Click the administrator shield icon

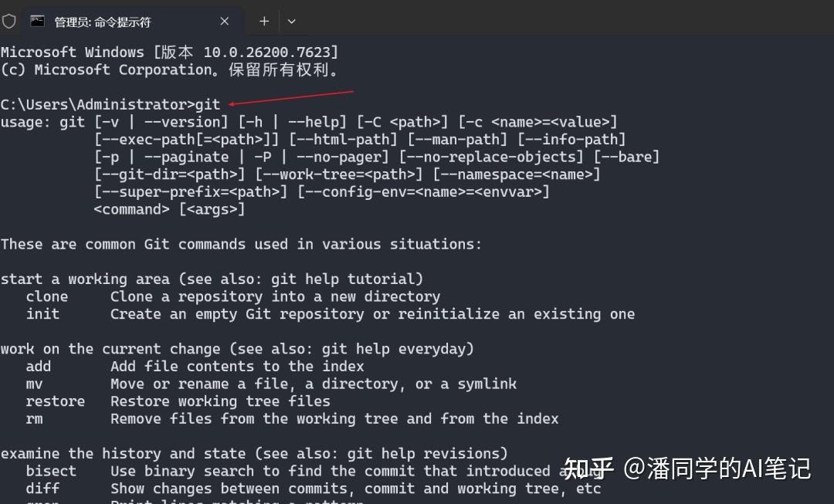pos(8,22)
